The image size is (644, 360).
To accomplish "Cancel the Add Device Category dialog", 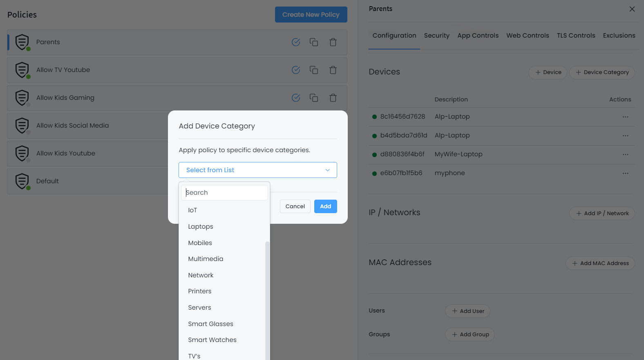I will click(295, 207).
